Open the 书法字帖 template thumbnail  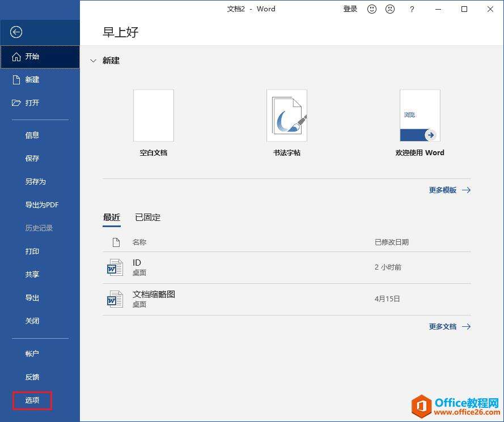pos(287,116)
